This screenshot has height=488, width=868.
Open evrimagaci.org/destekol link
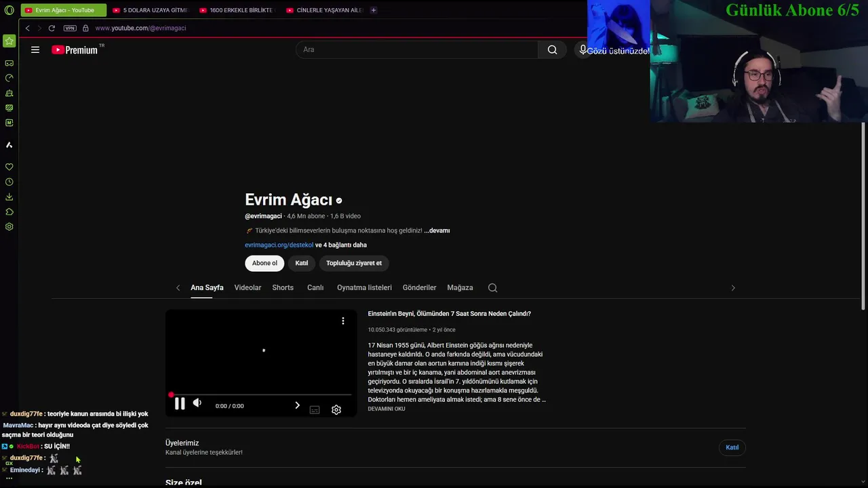tap(279, 245)
